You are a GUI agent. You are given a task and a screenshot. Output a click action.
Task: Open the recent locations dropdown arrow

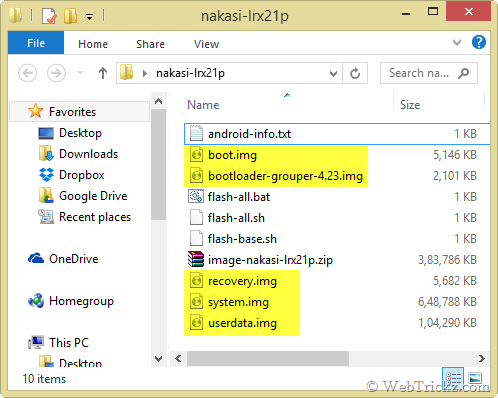pos(80,73)
